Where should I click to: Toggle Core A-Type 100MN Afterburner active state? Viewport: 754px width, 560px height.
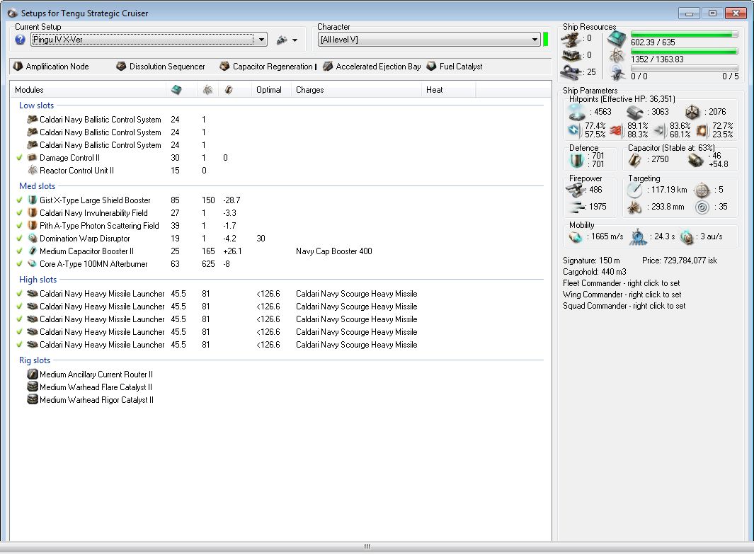click(x=19, y=264)
